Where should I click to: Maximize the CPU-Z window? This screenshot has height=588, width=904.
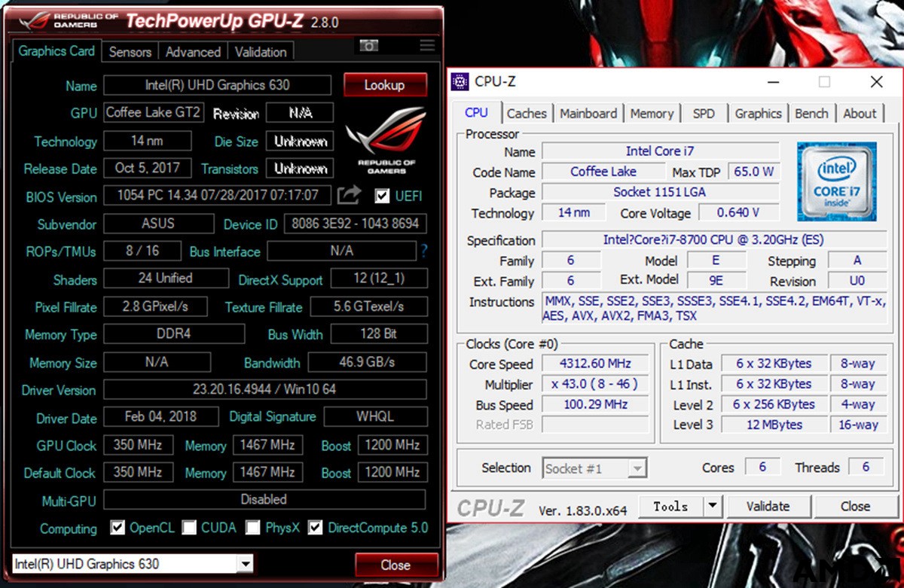point(825,81)
